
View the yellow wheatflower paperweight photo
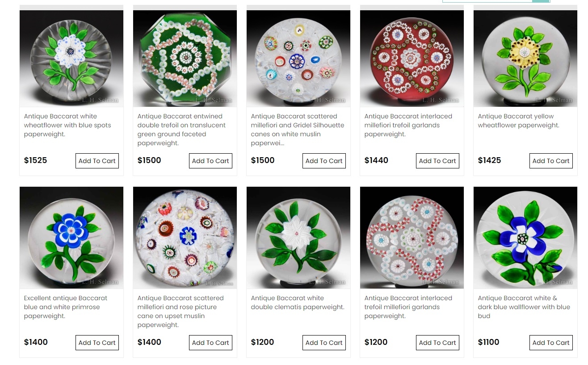(525, 59)
